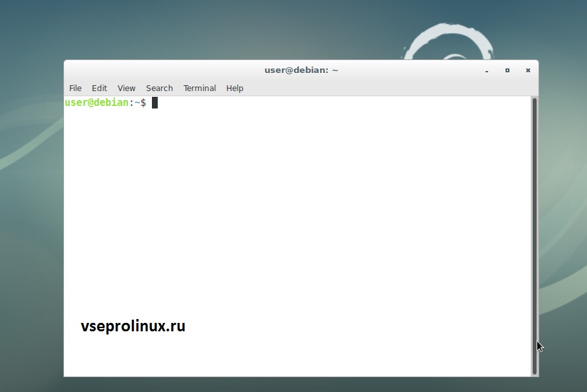Open the Edit menu
The height and width of the screenshot is (392, 587).
click(x=99, y=88)
